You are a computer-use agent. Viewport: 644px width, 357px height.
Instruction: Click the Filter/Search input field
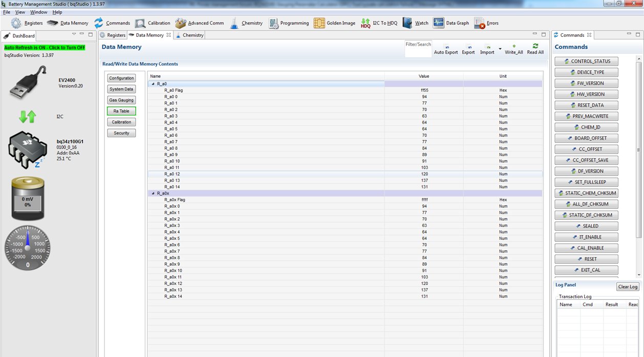(x=418, y=49)
